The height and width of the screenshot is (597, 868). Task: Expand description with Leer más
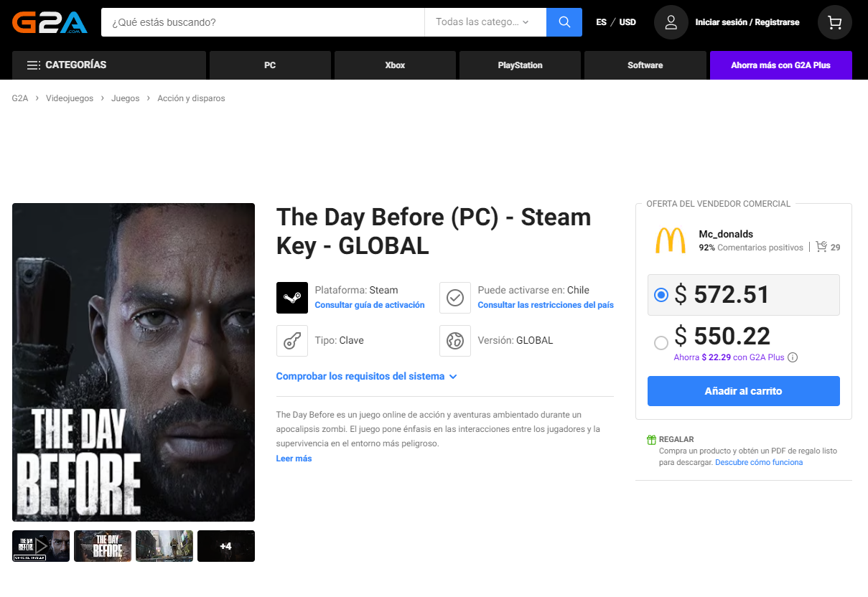294,459
